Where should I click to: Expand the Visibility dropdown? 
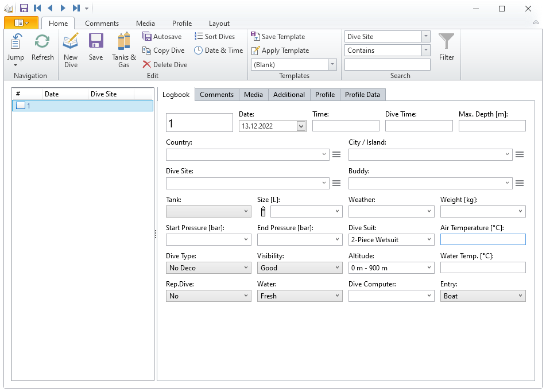coord(337,267)
